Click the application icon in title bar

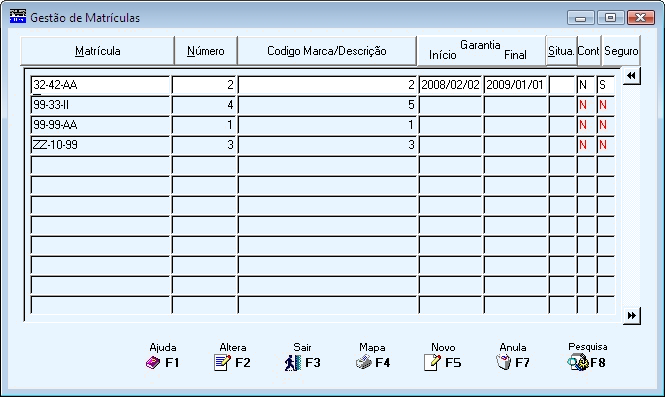click(x=18, y=17)
